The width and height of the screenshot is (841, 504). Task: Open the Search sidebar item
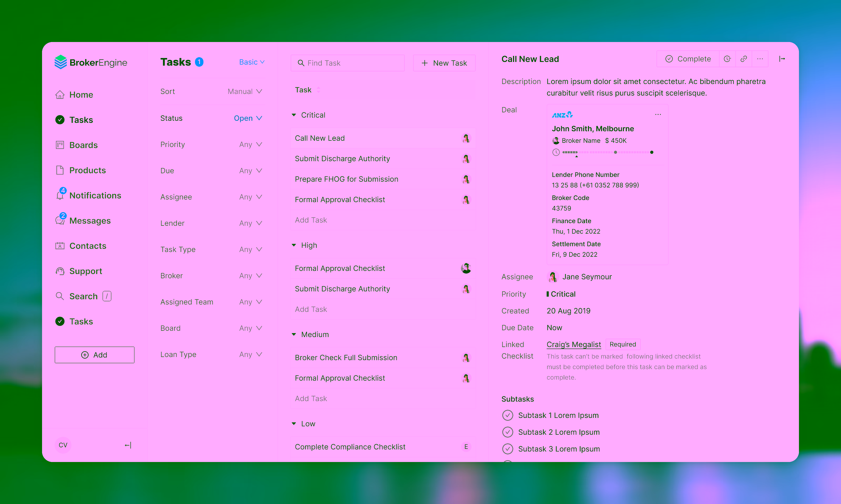[83, 296]
